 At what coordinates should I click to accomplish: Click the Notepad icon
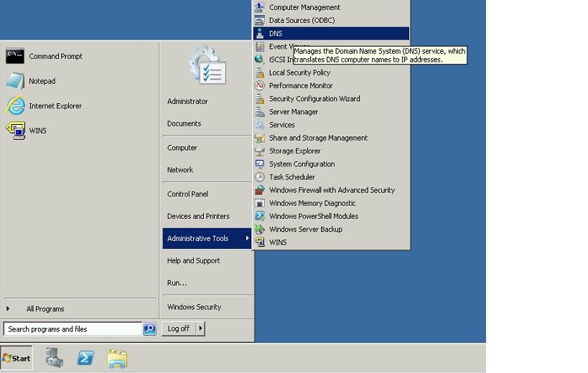tap(15, 81)
